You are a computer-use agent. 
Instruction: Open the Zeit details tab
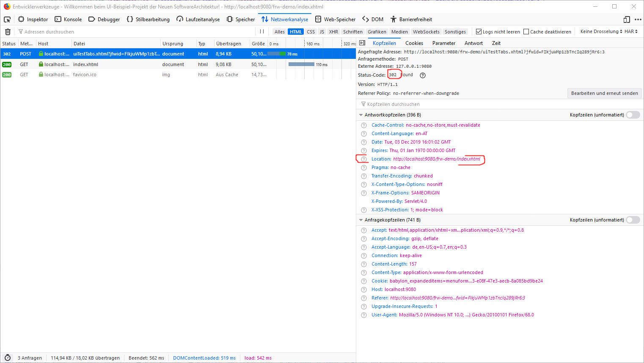[496, 43]
